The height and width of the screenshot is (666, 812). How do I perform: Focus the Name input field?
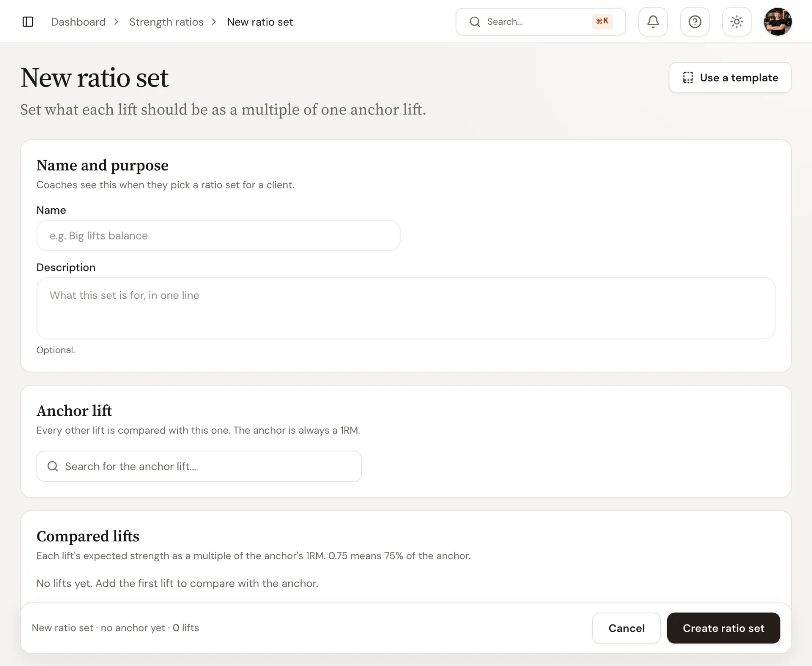pos(218,235)
